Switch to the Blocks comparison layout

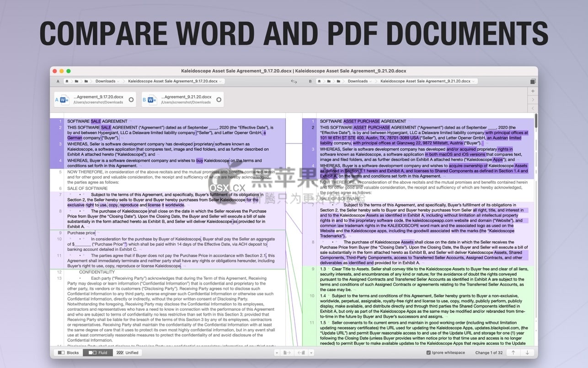69,353
